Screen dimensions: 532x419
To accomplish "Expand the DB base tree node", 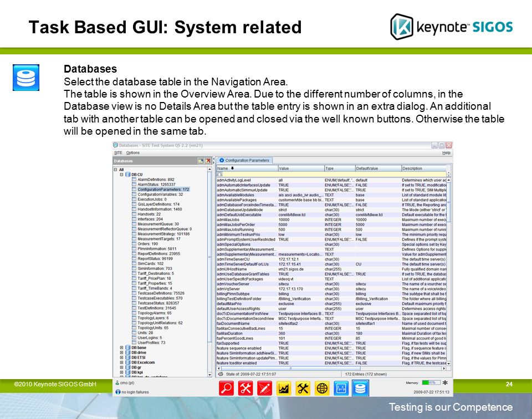I will point(121,348).
